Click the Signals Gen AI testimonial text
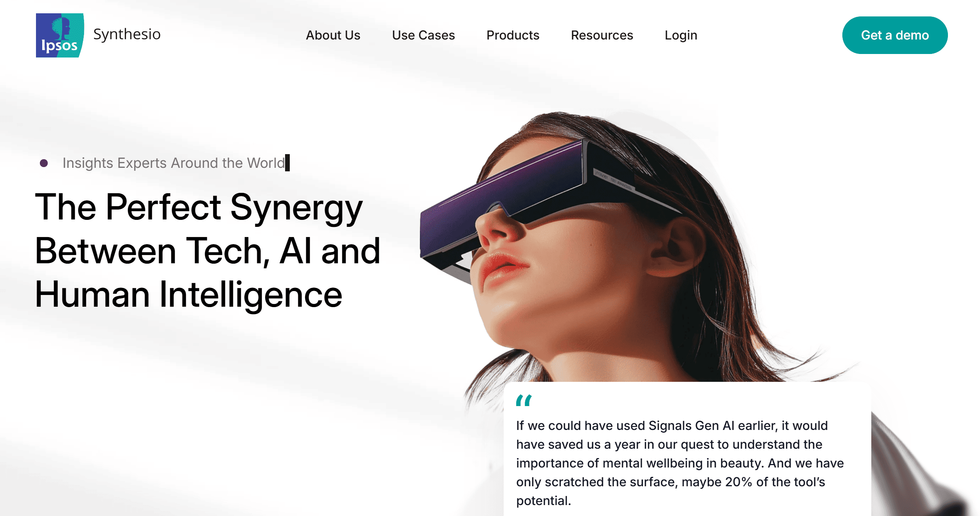This screenshot has height=516, width=980. (x=680, y=463)
